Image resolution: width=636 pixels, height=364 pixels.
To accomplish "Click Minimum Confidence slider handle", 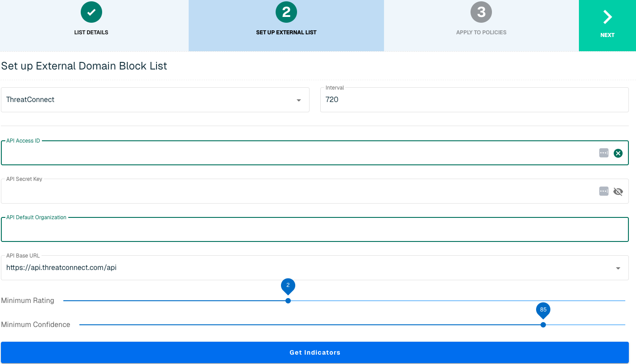I will click(x=543, y=325).
